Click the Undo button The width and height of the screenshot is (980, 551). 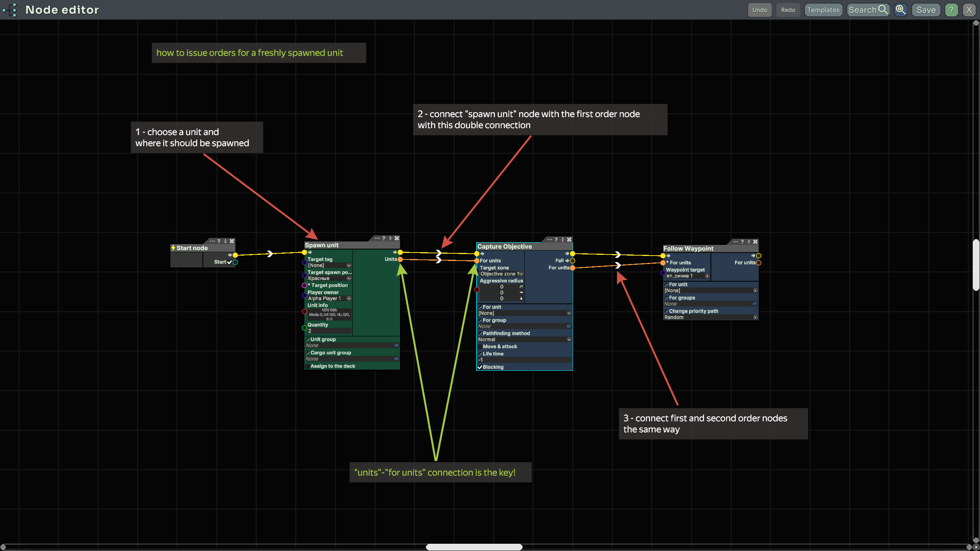(x=759, y=10)
